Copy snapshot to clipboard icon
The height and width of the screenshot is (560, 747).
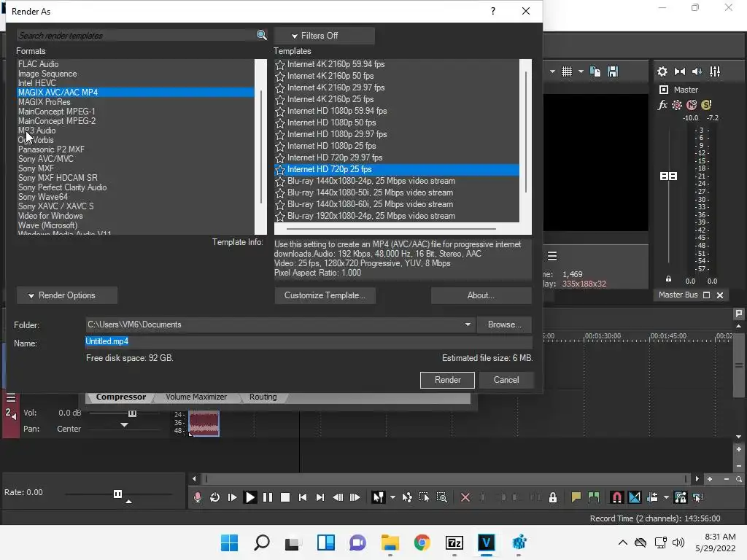595,72
